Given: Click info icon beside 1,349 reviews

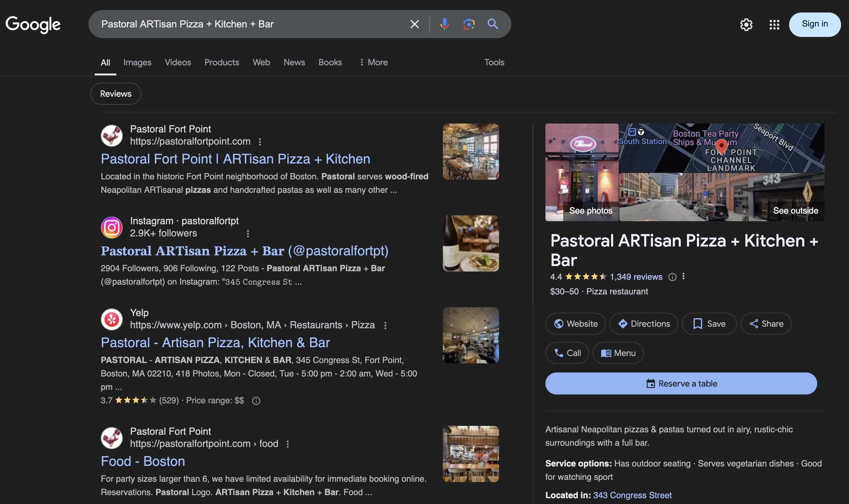Looking at the screenshot, I should (x=672, y=277).
